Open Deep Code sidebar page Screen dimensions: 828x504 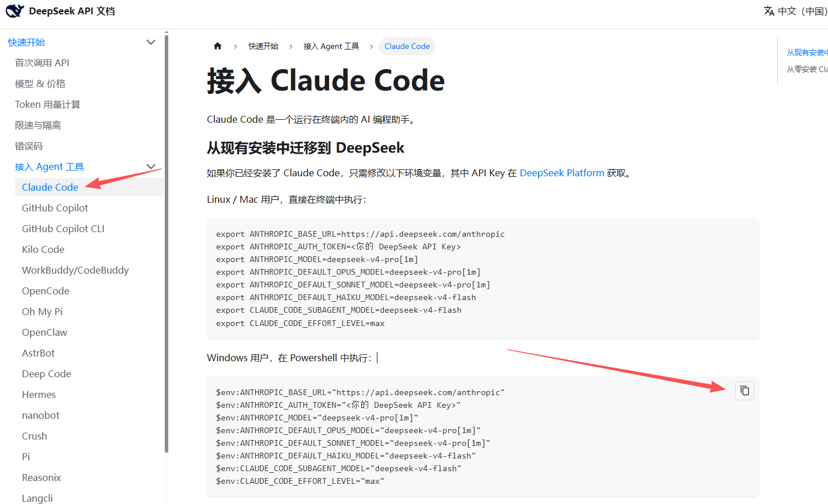coord(47,374)
